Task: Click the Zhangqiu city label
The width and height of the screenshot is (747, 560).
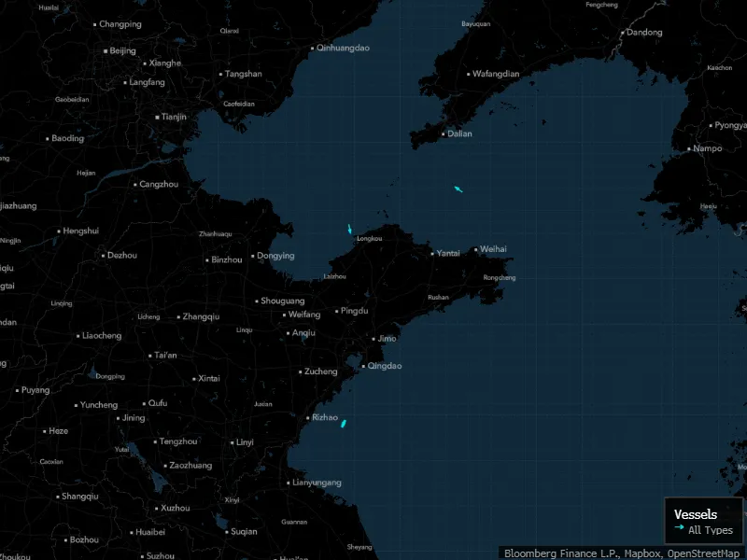Action: pyautogui.click(x=201, y=316)
